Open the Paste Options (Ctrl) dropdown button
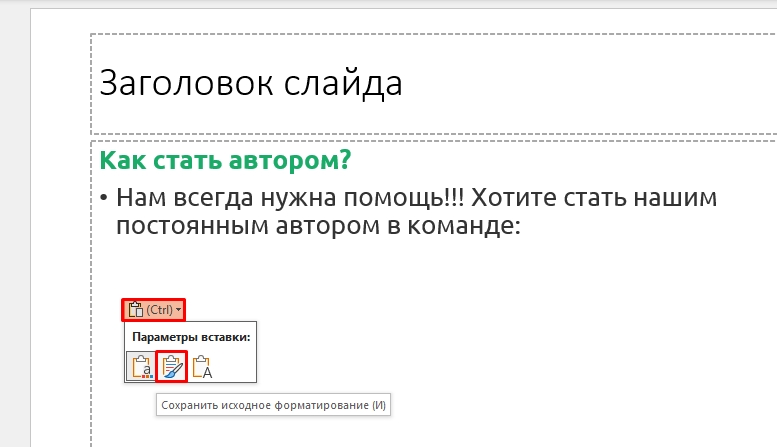This screenshot has width=777, height=447. click(x=154, y=310)
